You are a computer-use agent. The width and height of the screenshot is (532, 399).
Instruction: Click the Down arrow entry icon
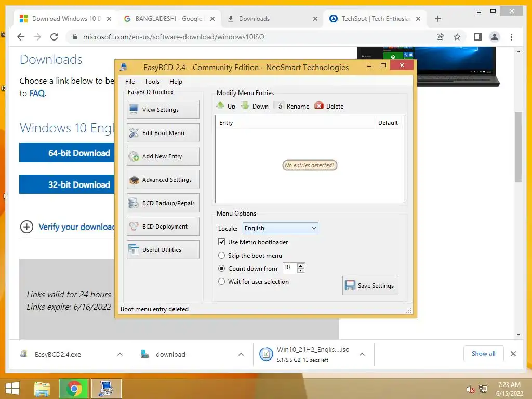click(245, 105)
